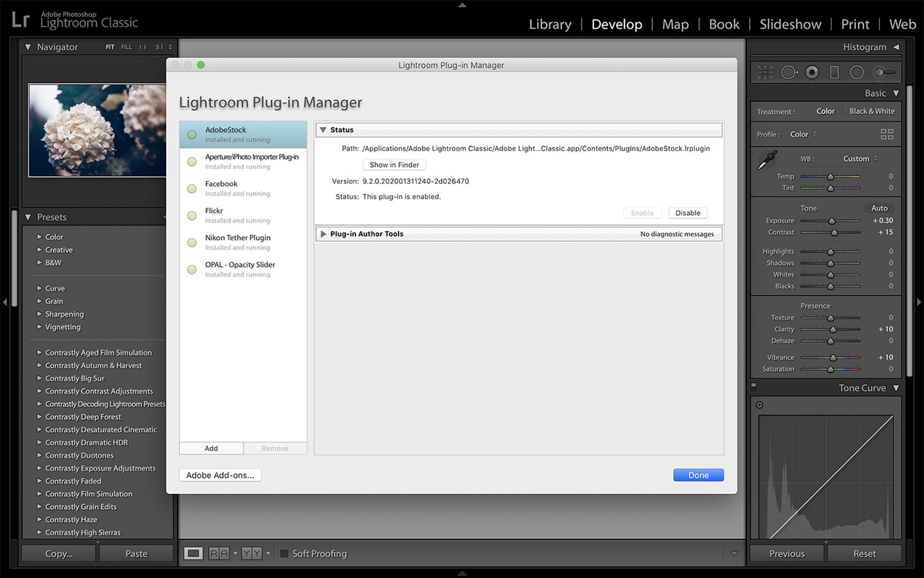Select the Spot Removal tool
This screenshot has width=924, height=578.
(789, 73)
